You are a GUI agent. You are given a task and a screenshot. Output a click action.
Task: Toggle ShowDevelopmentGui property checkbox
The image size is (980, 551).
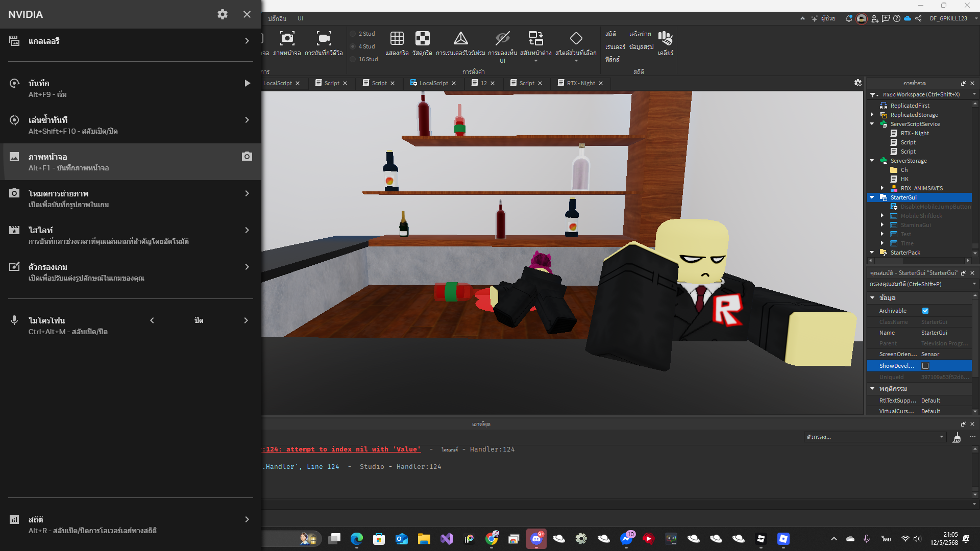925,366
